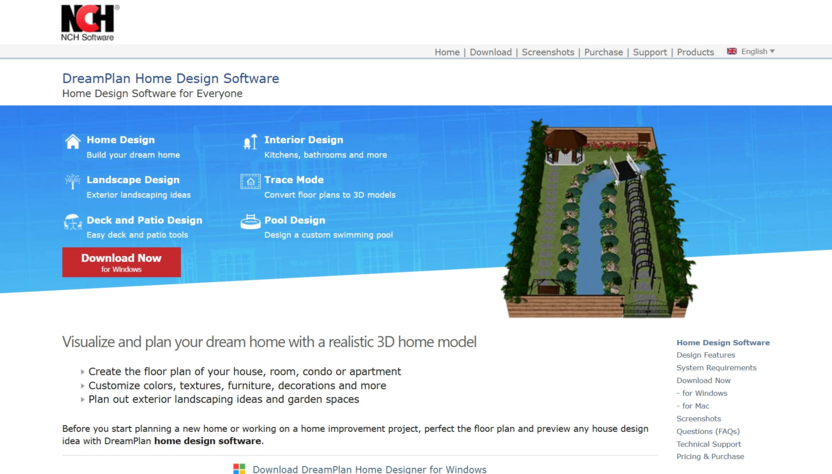This screenshot has height=474, width=832.
Task: Click bold 'home design software' text
Action: 207,441
